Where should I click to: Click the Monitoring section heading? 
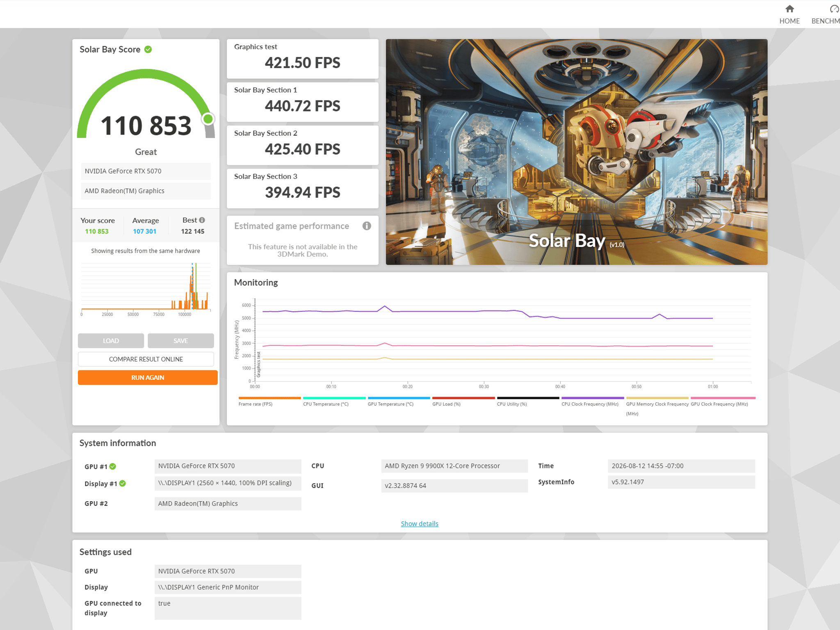256,283
